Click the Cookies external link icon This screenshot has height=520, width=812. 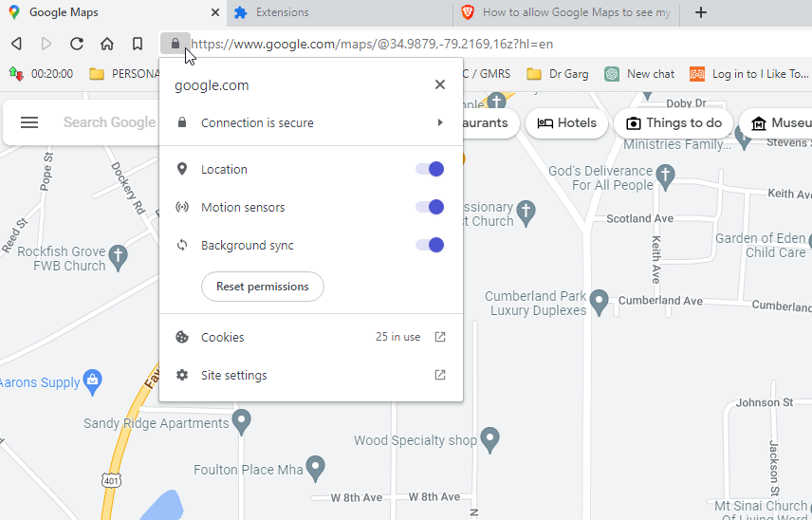click(x=439, y=337)
